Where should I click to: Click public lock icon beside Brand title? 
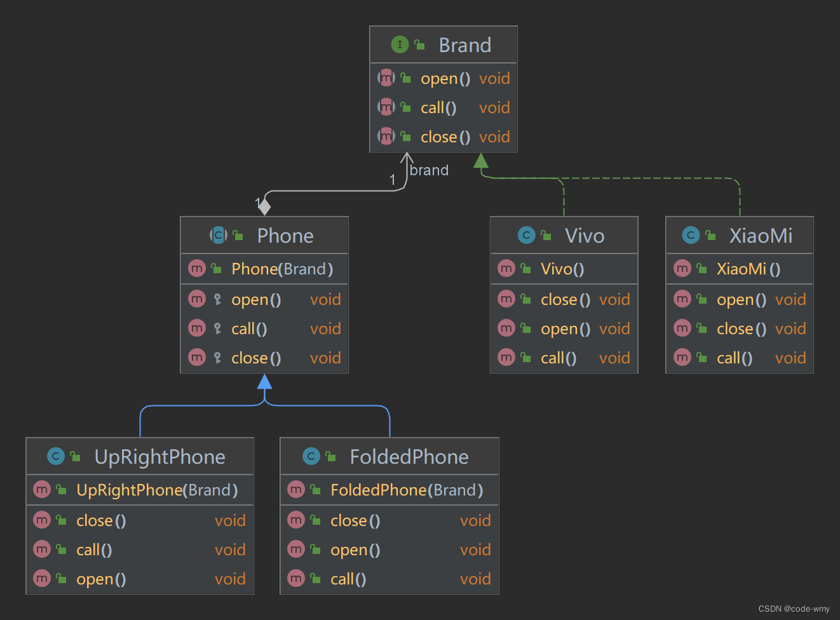(x=420, y=44)
